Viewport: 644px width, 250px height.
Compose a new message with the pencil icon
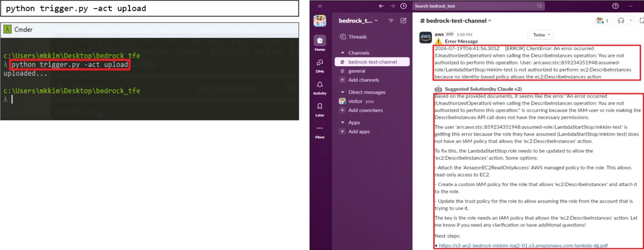click(404, 21)
